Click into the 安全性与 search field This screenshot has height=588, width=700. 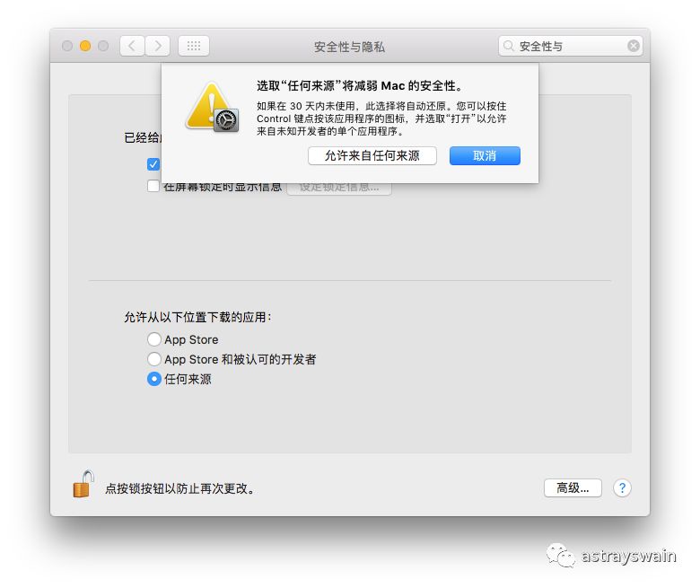click(571, 46)
